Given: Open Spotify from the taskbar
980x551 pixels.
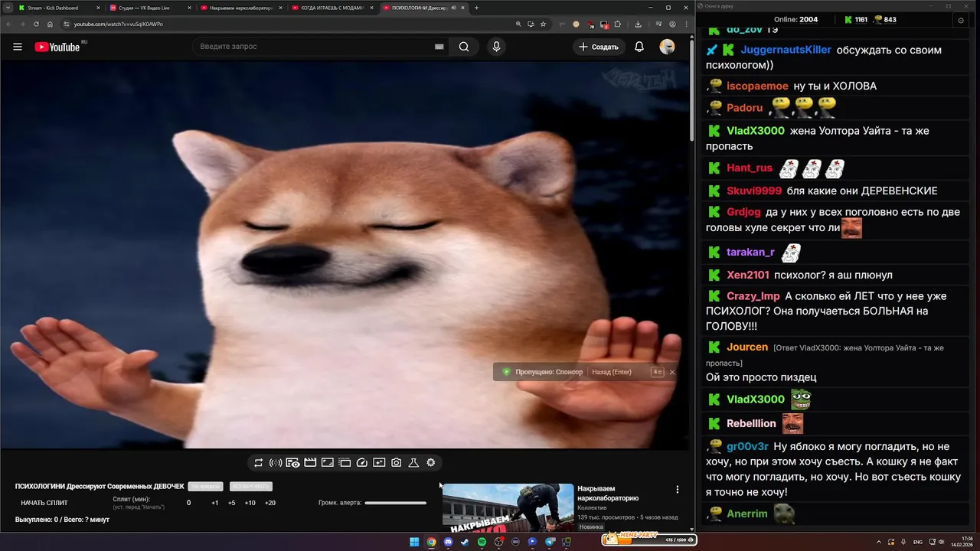Looking at the screenshot, I should coord(482,542).
